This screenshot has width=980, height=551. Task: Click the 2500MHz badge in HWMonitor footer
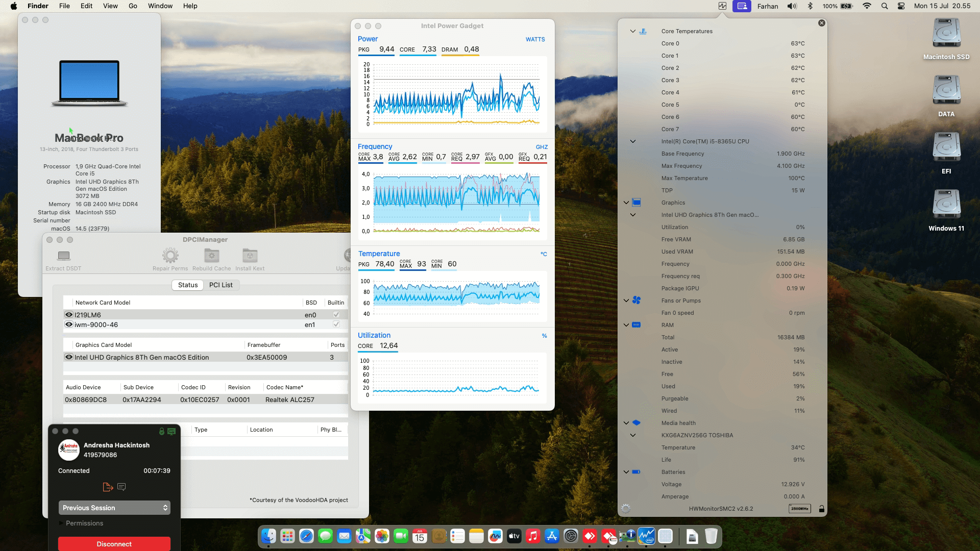(799, 509)
